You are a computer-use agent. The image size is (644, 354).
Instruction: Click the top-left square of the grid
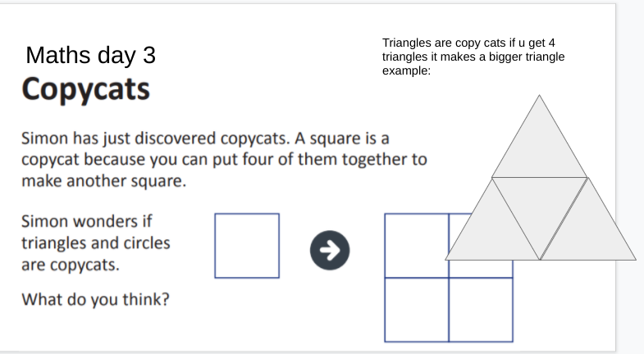point(417,245)
